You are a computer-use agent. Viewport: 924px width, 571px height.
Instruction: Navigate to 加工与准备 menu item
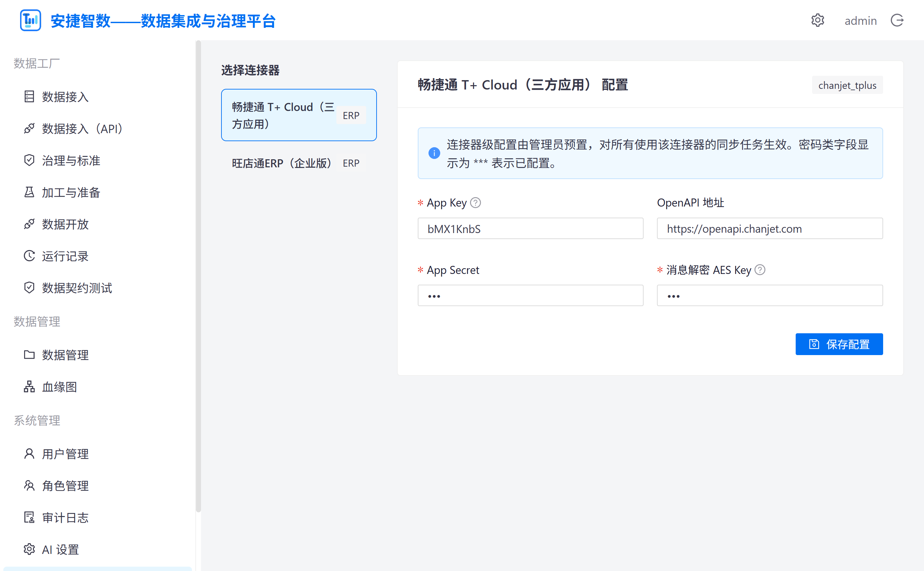click(x=98, y=192)
